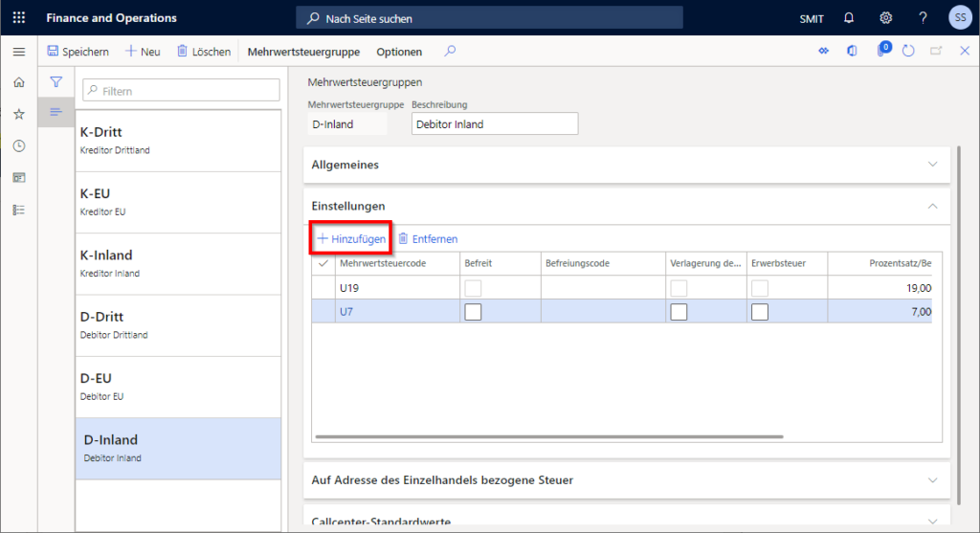Screen dimensions: 980x533
Task: Toggle Erwerbsteuer checkbox for U7
Action: tap(760, 312)
